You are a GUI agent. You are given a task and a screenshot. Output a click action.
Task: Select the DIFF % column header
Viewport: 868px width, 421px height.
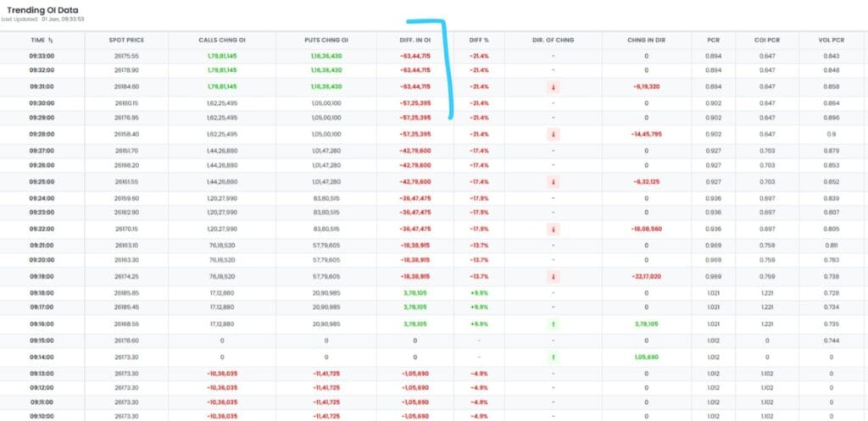tap(480, 40)
